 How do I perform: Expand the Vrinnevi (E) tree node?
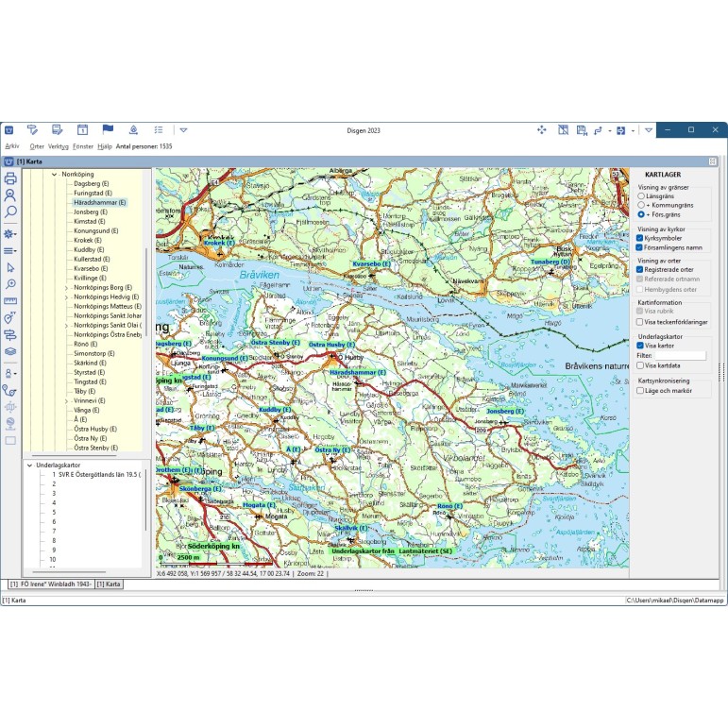66,400
